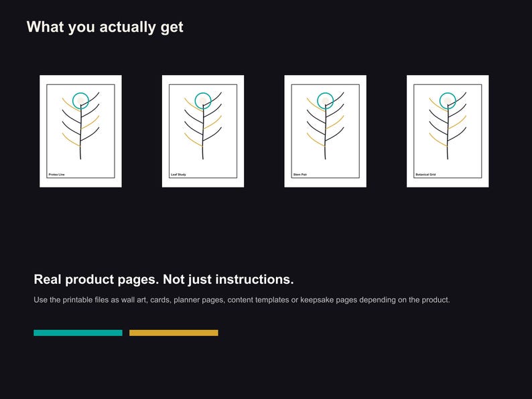Click lowest gold branch in Leaf Study artwork
Viewport: 532px width, 399px height.
(194, 140)
